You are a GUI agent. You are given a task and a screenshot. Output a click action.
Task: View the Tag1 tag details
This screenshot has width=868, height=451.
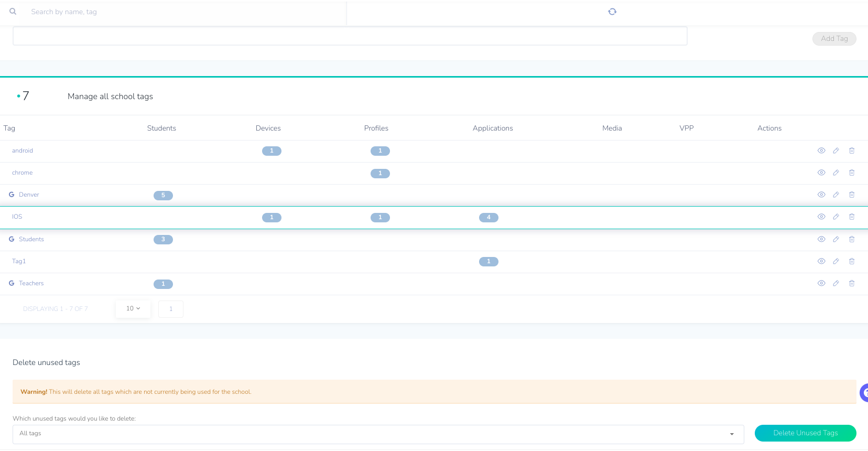click(821, 261)
